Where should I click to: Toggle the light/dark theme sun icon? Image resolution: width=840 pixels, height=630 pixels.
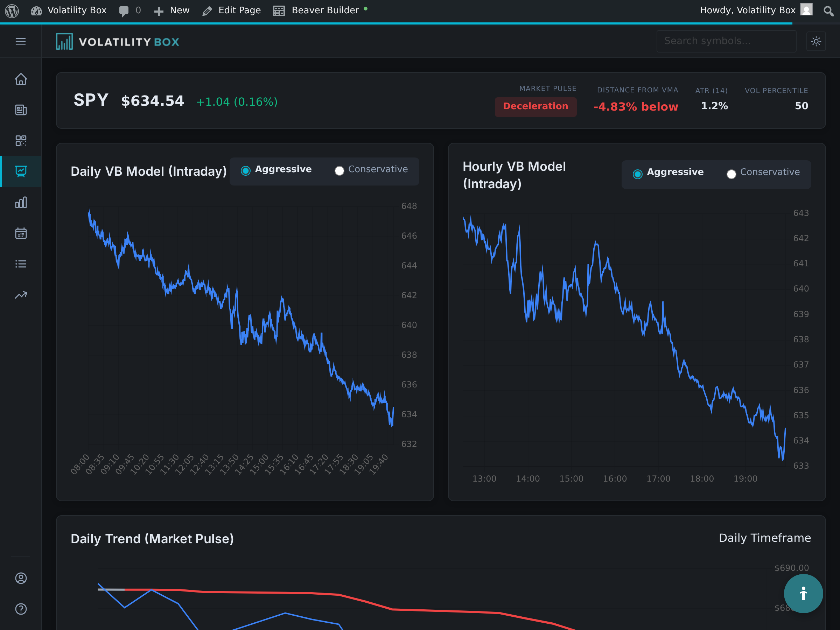(x=816, y=41)
